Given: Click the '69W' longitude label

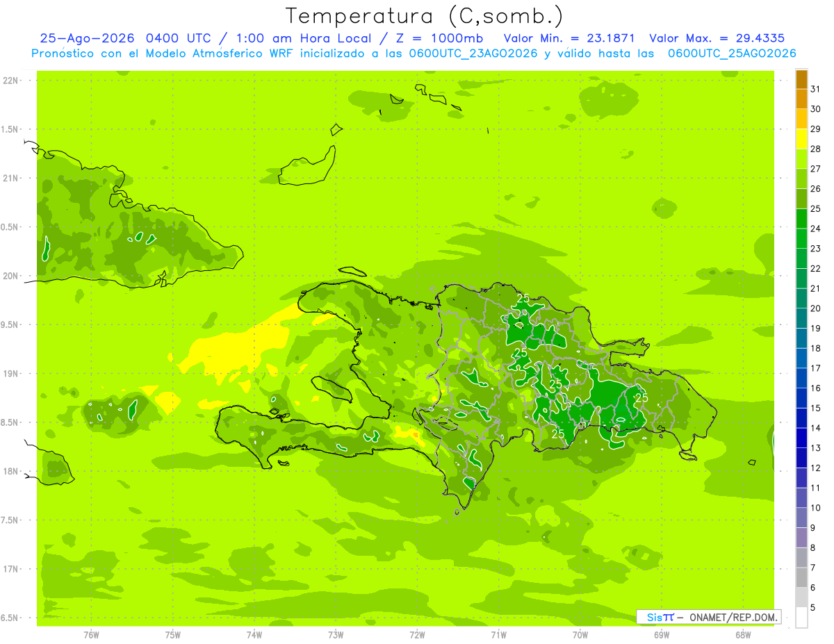Looking at the screenshot, I should click(x=662, y=635).
